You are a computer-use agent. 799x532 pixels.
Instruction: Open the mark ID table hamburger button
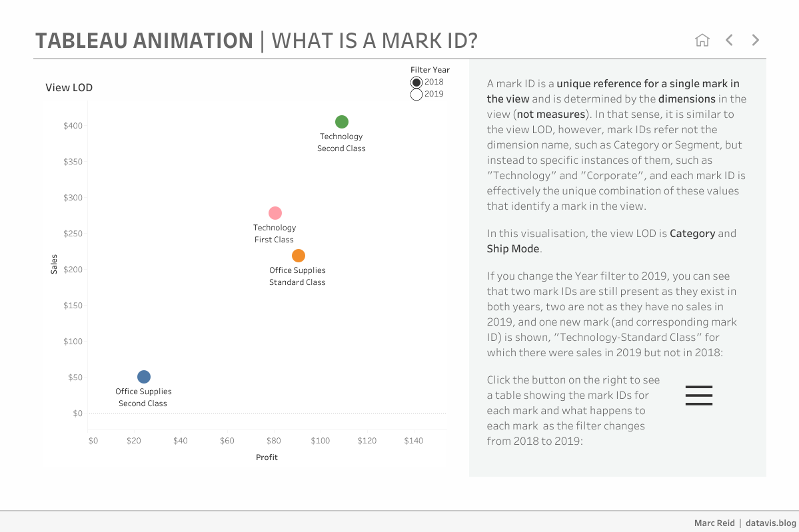699,396
